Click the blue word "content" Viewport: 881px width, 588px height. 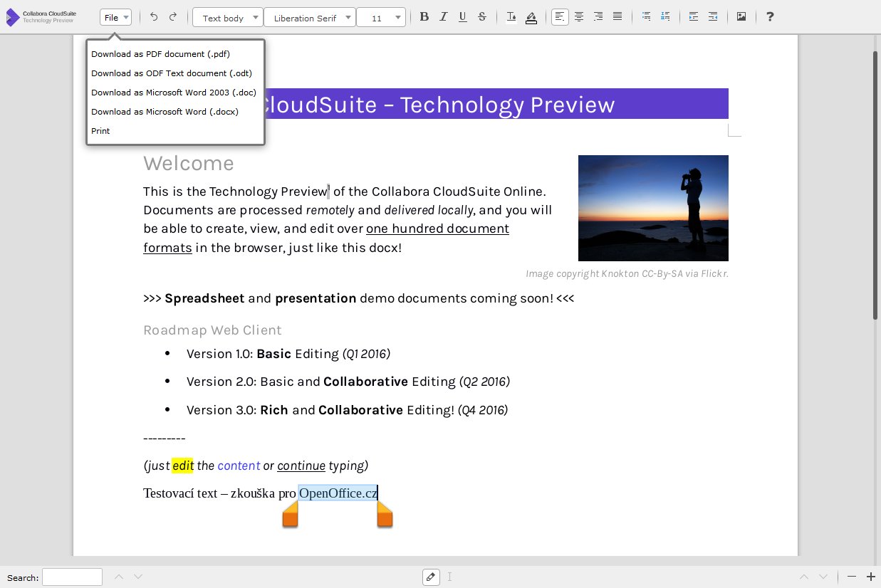pos(239,466)
